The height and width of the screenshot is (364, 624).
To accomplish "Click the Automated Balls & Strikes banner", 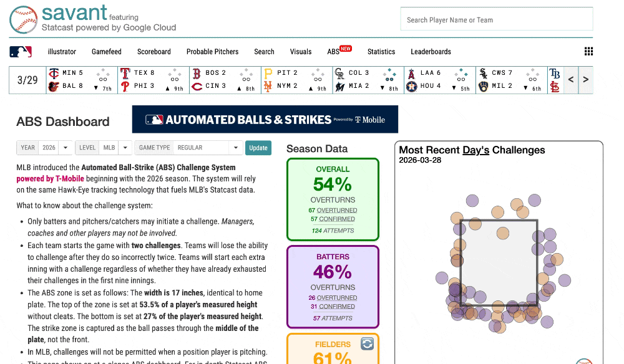I will (x=265, y=119).
